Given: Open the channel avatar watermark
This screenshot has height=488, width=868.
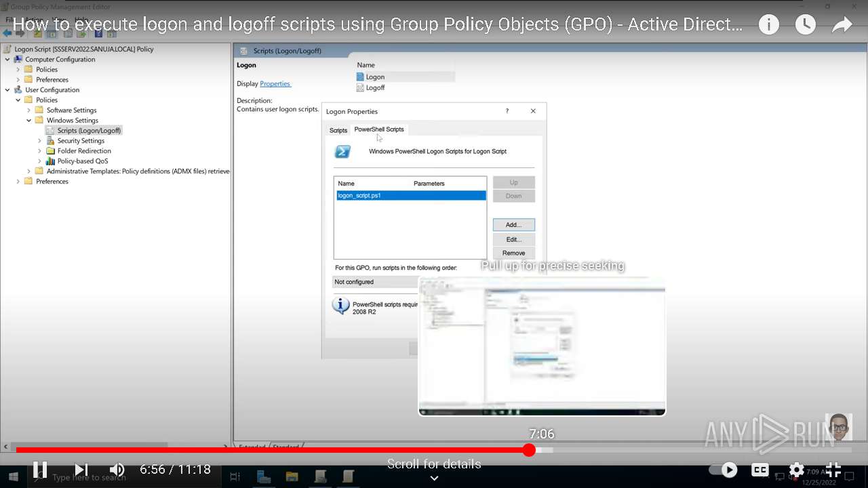Looking at the screenshot, I should click(x=839, y=427).
